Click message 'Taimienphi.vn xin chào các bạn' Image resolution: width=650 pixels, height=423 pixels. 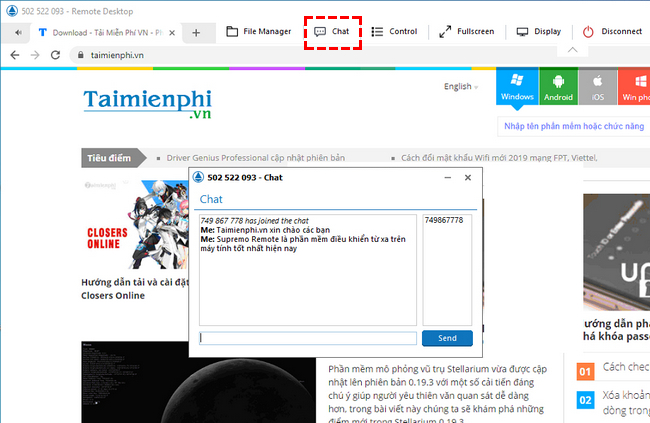[273, 230]
